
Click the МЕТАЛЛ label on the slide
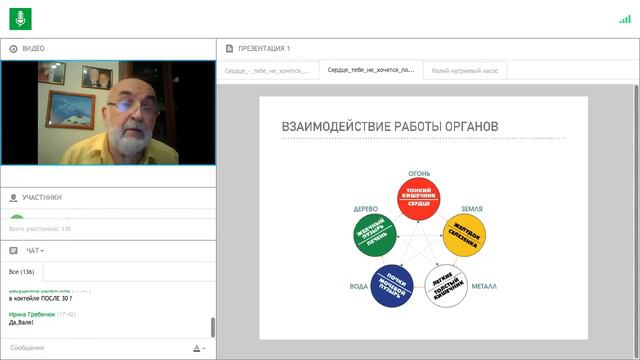[484, 286]
